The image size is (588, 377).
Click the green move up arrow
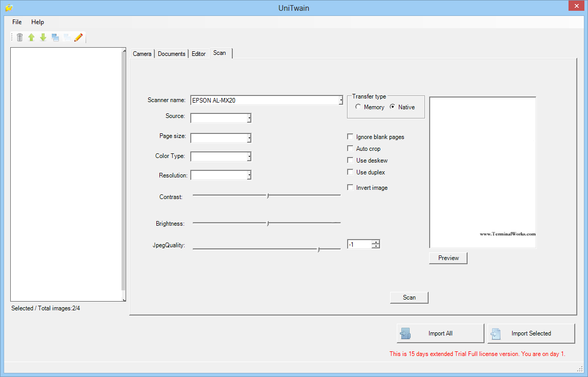[31, 37]
